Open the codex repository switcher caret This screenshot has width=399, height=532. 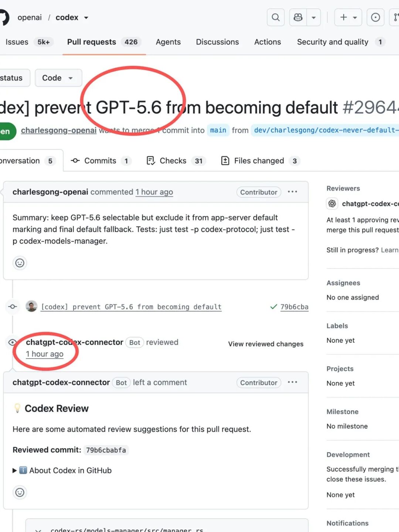tap(86, 18)
